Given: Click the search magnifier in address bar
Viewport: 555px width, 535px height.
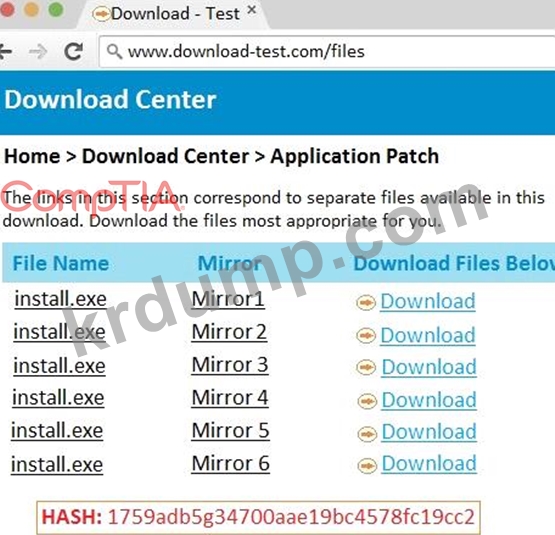Looking at the screenshot, I should coord(114,52).
